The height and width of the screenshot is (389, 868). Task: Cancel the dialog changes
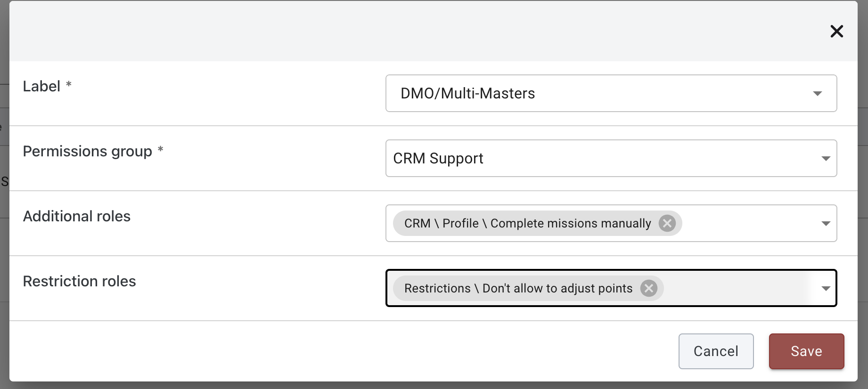(716, 351)
